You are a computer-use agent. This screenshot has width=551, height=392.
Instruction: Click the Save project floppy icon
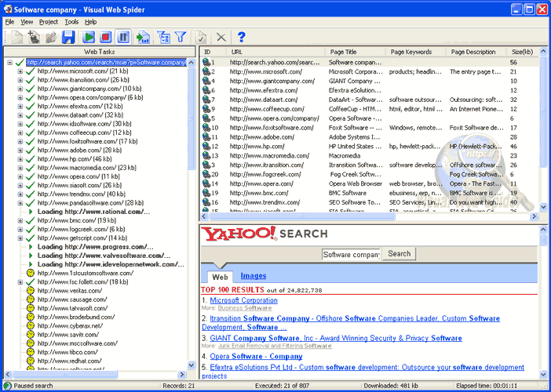[68, 37]
